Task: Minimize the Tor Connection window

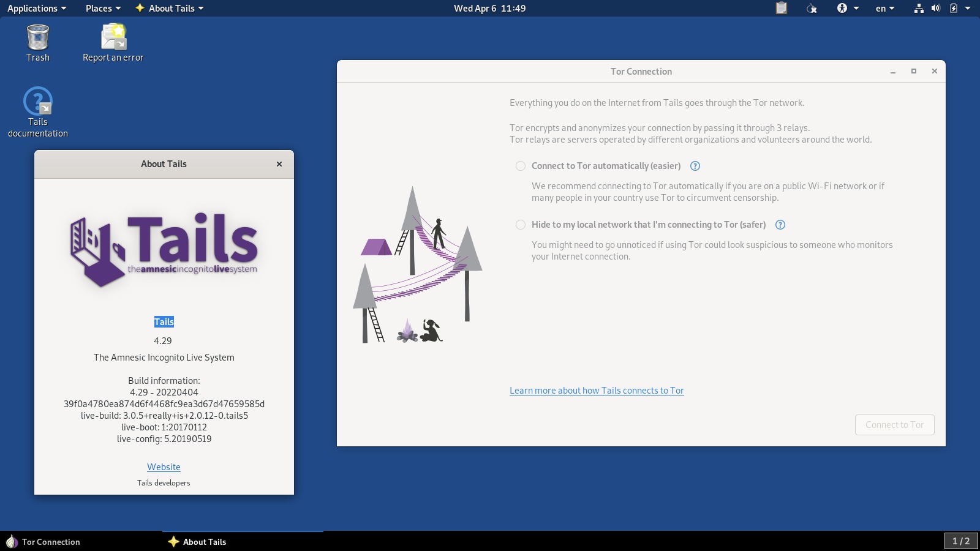Action: coord(893,72)
